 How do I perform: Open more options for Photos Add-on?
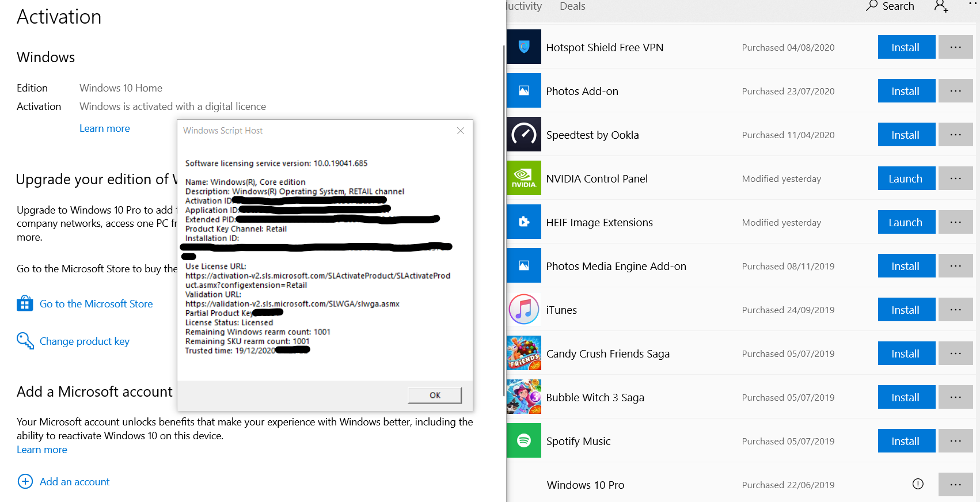pos(956,91)
